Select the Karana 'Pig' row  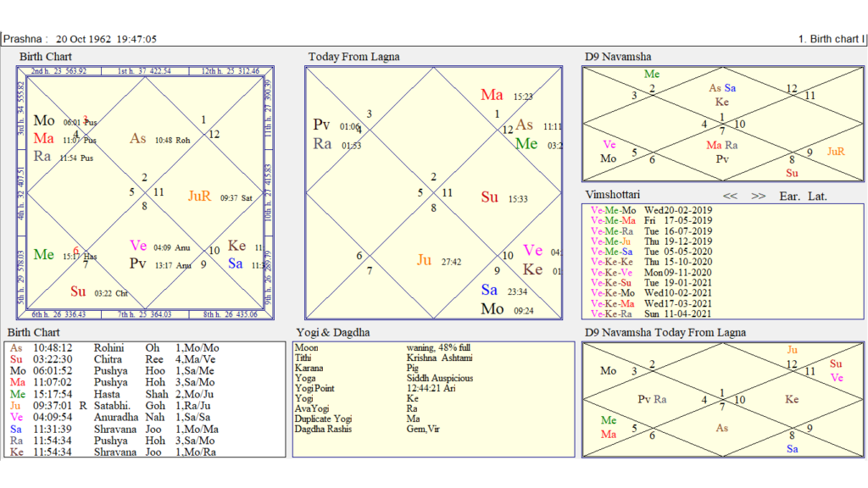357,368
